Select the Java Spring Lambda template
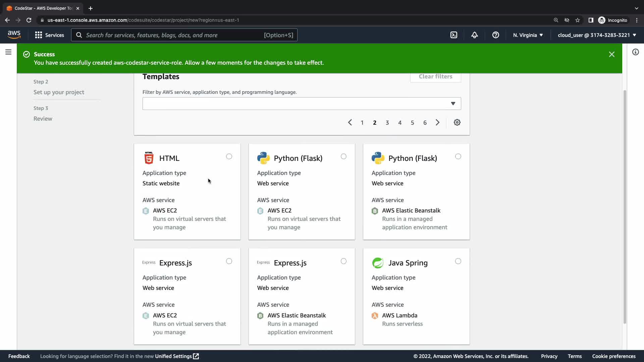644x362 pixels. (x=458, y=261)
